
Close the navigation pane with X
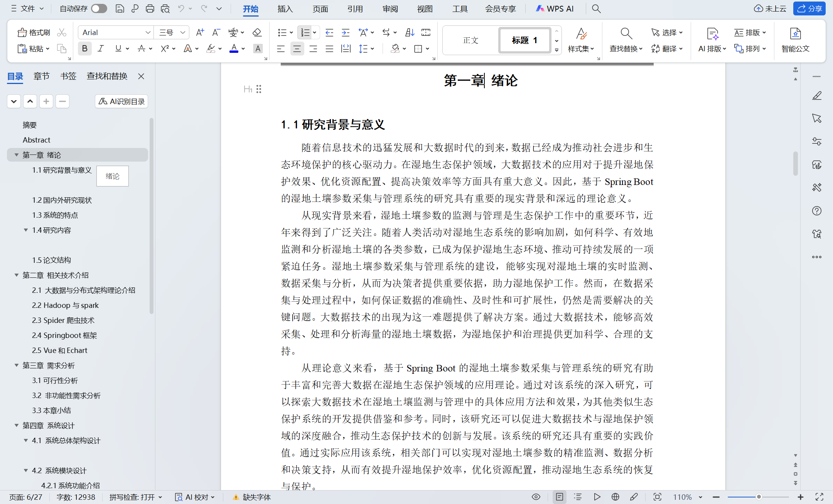[x=141, y=76]
